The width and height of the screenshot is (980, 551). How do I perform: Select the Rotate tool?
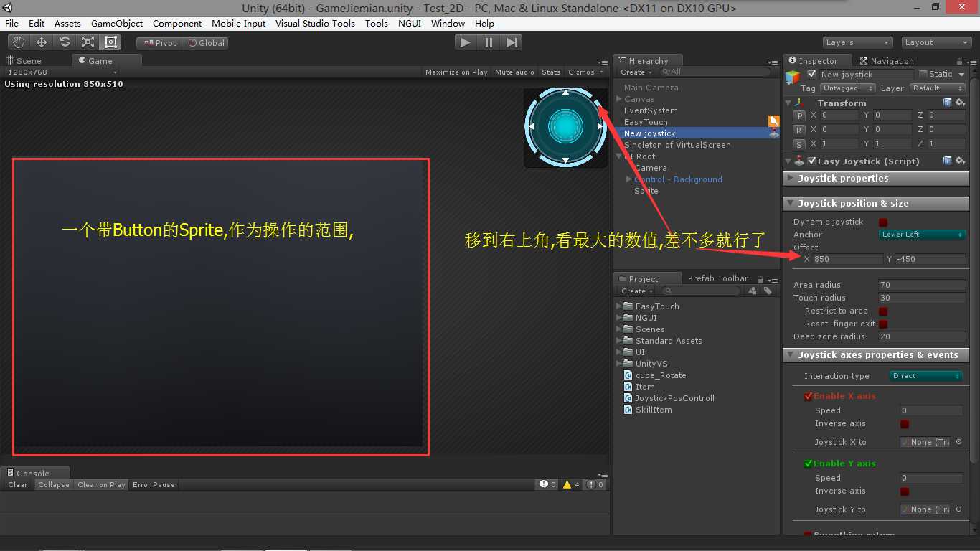click(x=64, y=42)
